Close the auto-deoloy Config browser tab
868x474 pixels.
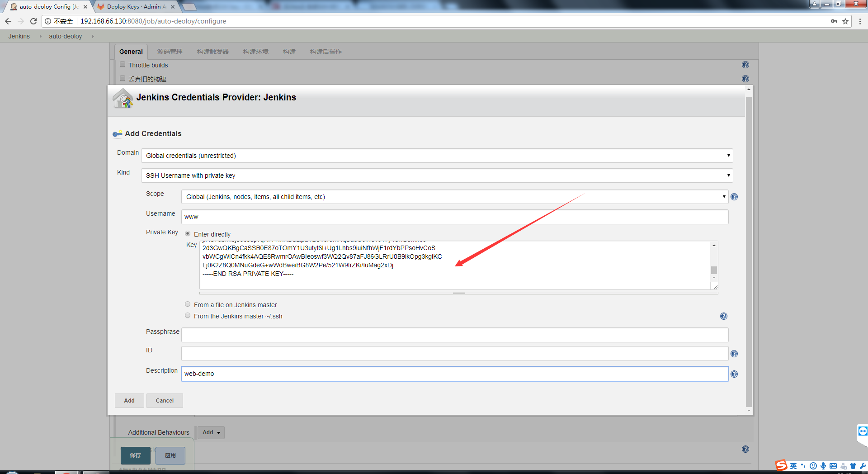(85, 7)
